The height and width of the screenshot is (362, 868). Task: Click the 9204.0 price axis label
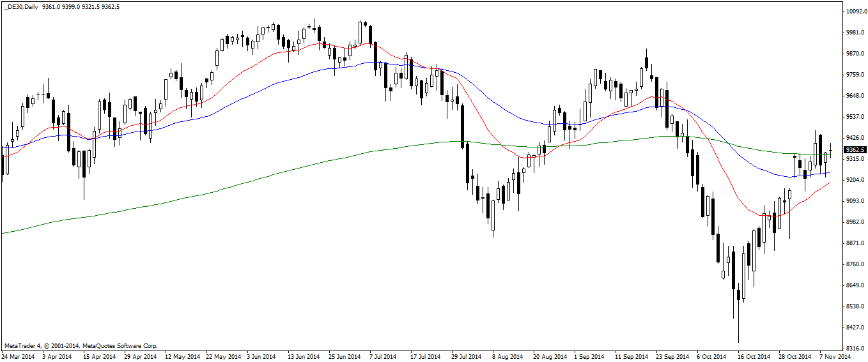tap(855, 180)
